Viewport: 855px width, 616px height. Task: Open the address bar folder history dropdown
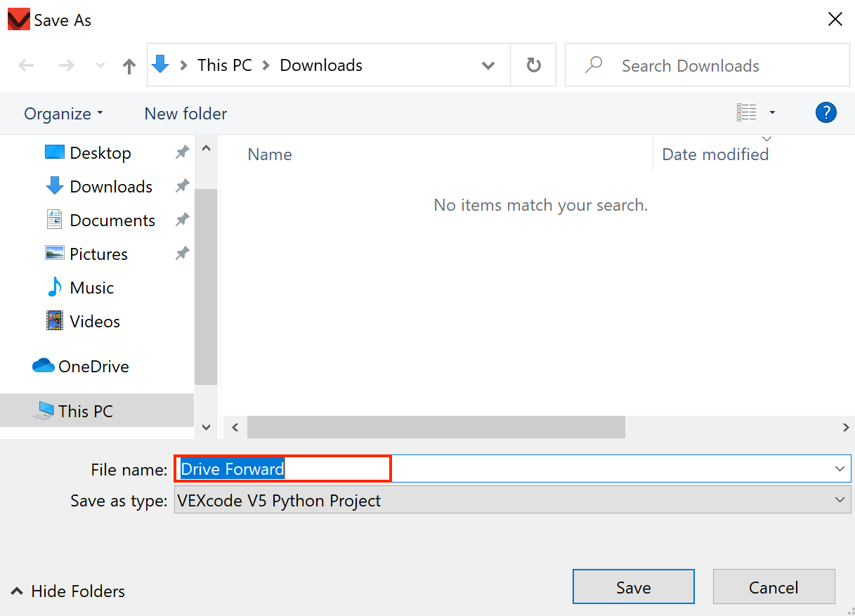(488, 65)
